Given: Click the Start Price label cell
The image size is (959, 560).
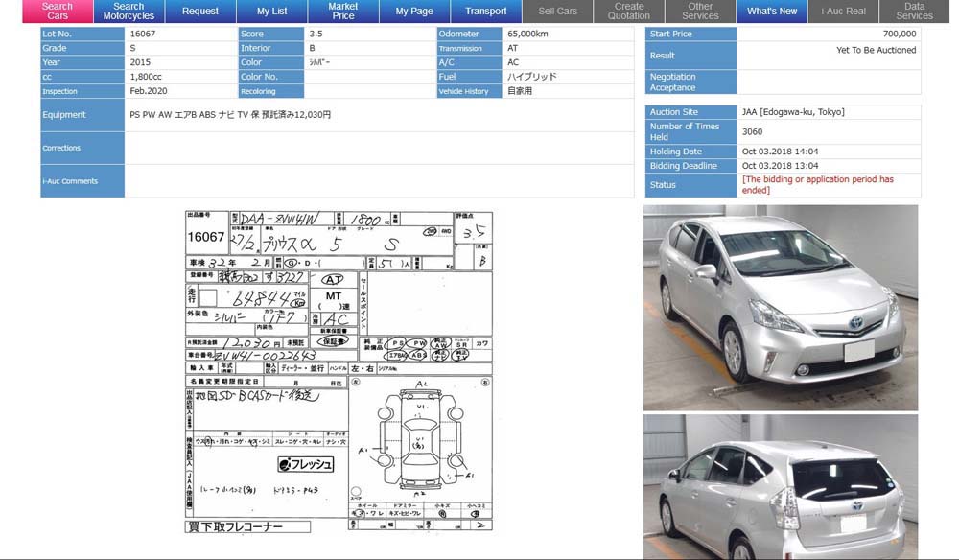Looking at the screenshot, I should coord(690,34).
